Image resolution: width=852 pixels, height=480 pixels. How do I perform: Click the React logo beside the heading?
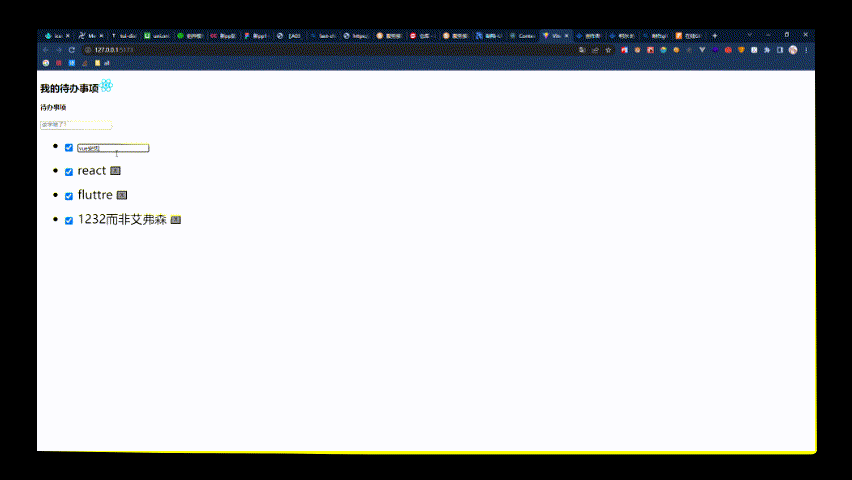coord(106,86)
